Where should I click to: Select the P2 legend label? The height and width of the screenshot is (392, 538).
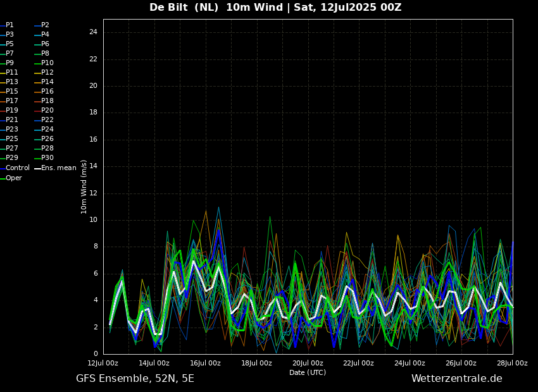pos(45,25)
